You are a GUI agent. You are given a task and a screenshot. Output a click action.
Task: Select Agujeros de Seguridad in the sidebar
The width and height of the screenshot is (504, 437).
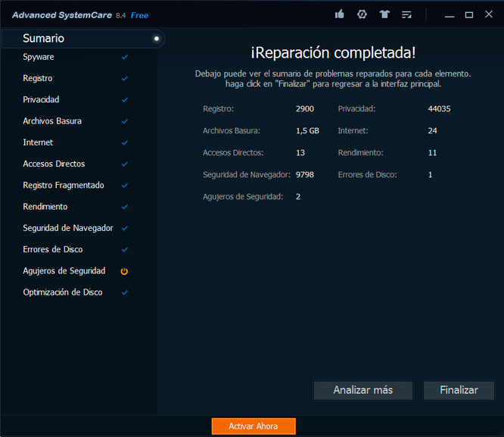(x=64, y=271)
